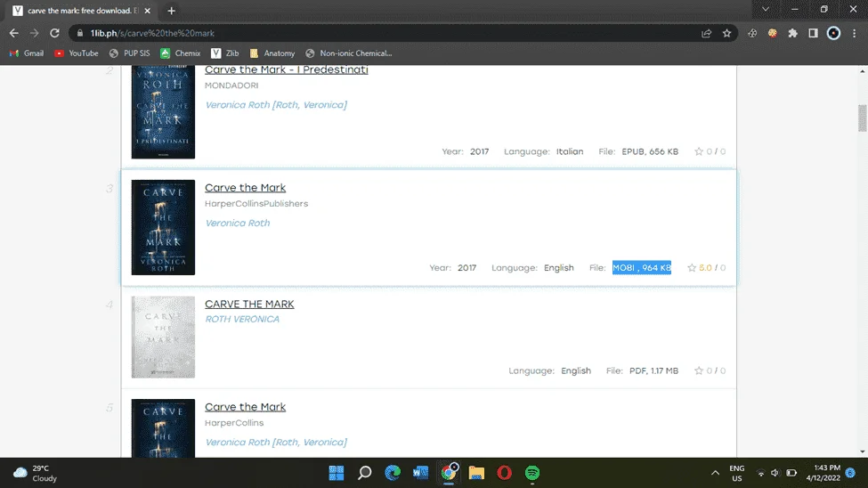The image size is (868, 488).
Task: Open clock showing 1:43 PM 4/12/2022
Action: tap(823, 473)
